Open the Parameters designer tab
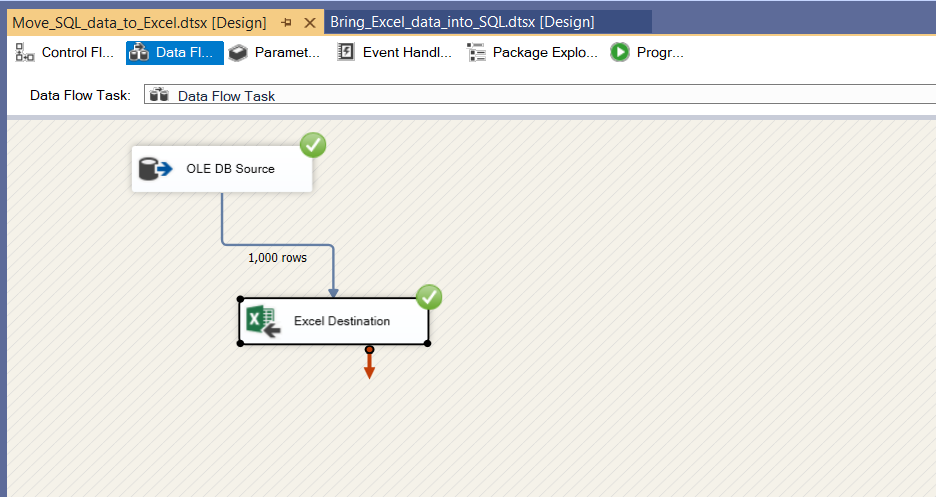 [275, 52]
